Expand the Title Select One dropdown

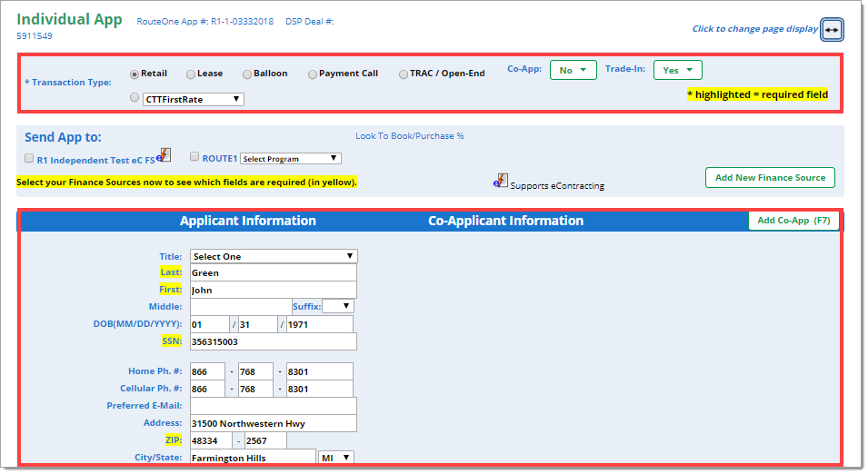(273, 257)
